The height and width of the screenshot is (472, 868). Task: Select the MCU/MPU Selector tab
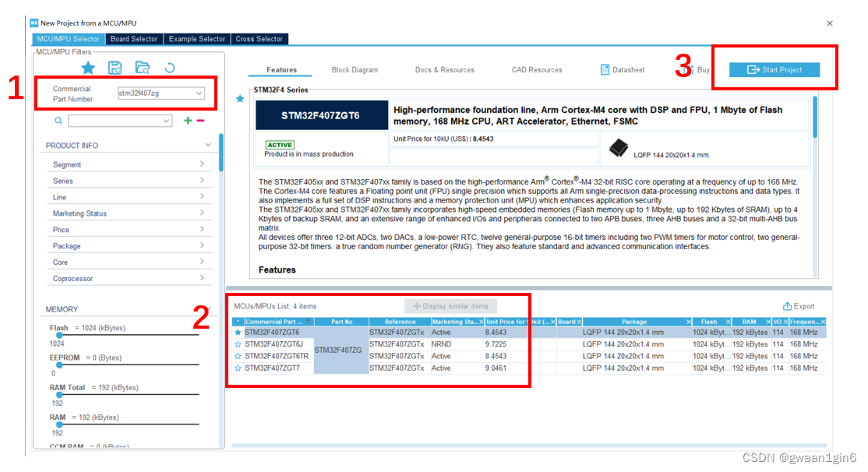coord(68,39)
